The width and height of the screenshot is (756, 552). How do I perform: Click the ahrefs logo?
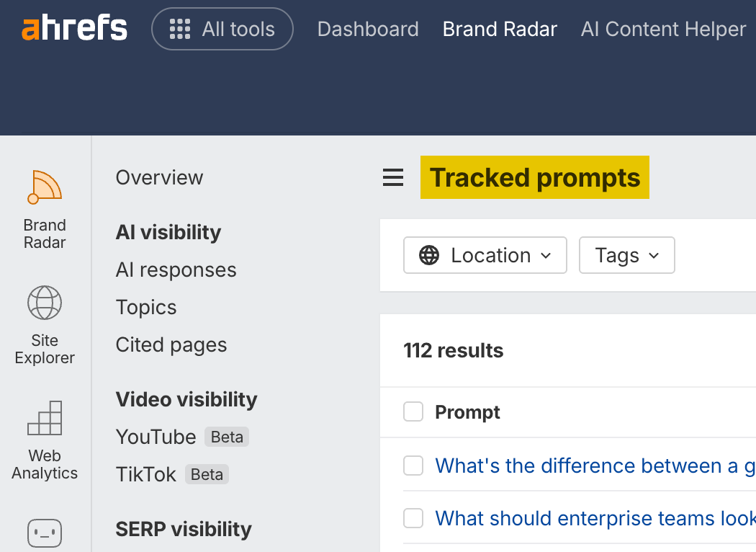74,29
